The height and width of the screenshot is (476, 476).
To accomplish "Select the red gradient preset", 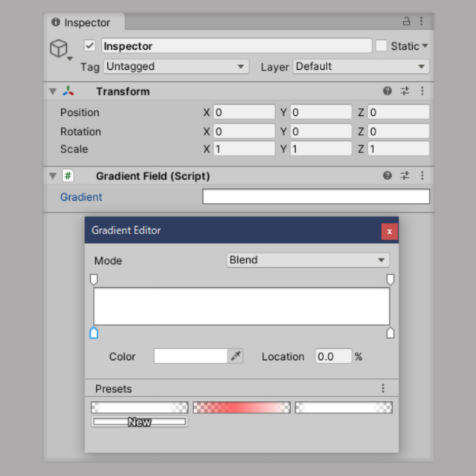I will tap(242, 408).
